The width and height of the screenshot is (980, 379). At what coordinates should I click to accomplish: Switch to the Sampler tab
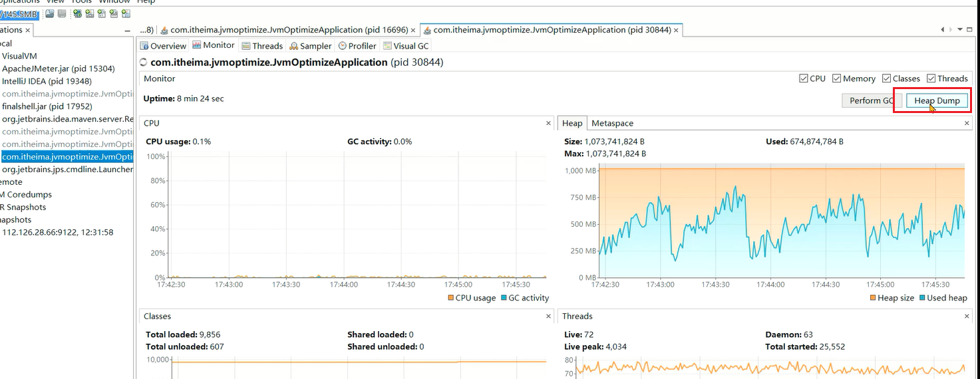tap(311, 46)
